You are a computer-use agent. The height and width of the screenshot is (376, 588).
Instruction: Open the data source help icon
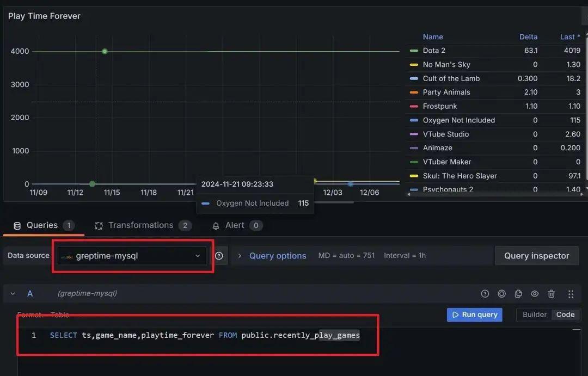(x=219, y=256)
